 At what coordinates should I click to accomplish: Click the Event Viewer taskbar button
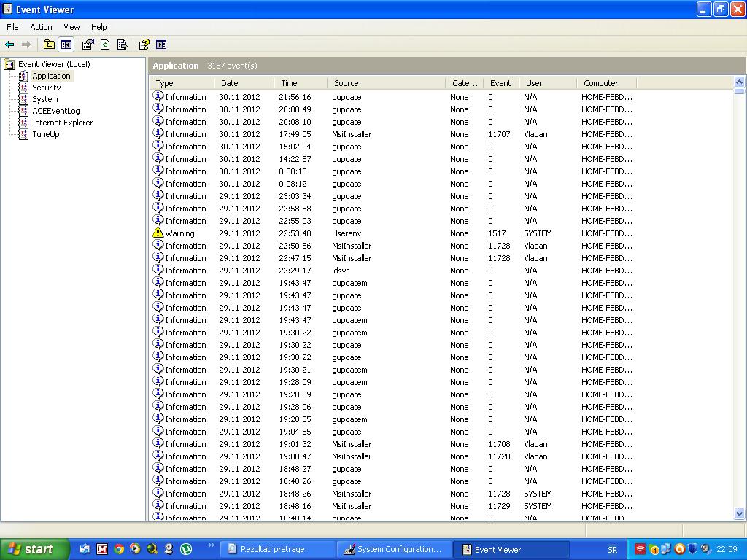(510, 549)
